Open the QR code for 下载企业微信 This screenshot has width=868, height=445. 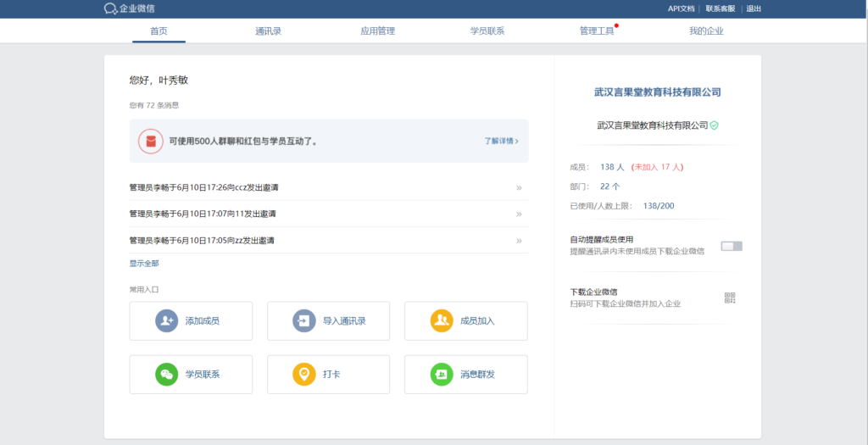[730, 298]
